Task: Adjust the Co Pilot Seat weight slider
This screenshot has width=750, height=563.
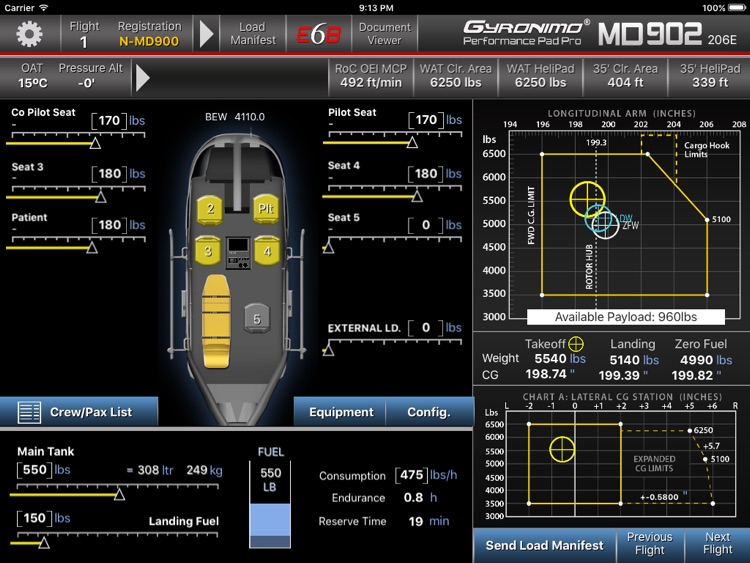Action: point(95,143)
